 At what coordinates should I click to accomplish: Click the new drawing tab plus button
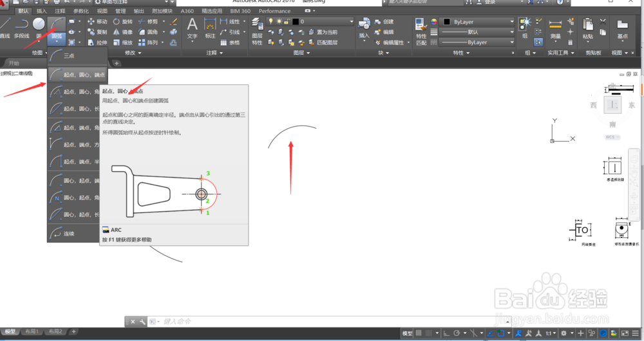(x=117, y=63)
